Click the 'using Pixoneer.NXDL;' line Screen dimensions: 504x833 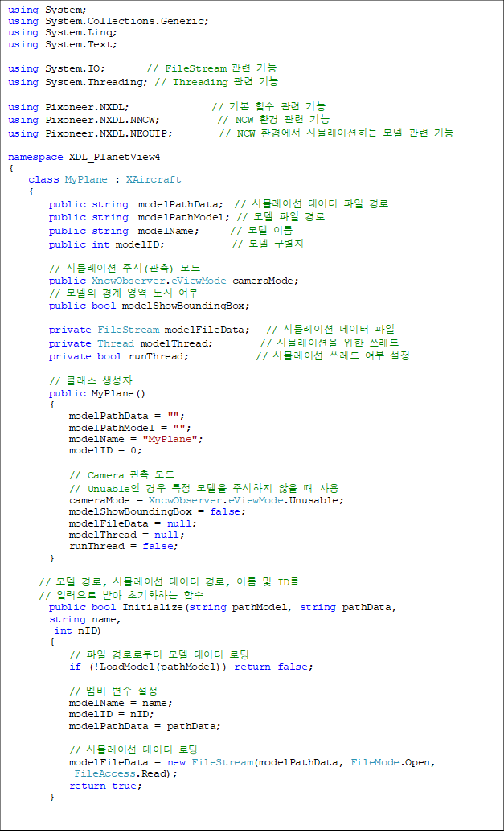click(x=68, y=107)
